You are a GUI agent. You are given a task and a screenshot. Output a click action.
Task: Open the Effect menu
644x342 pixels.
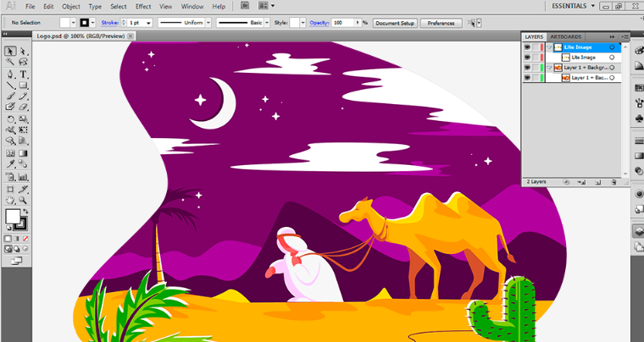pyautogui.click(x=143, y=7)
